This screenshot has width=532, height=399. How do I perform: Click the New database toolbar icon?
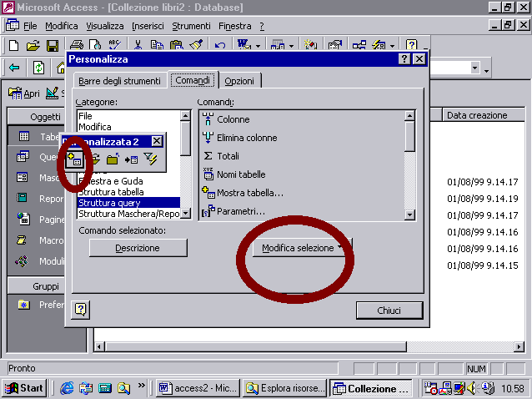pos(13,45)
